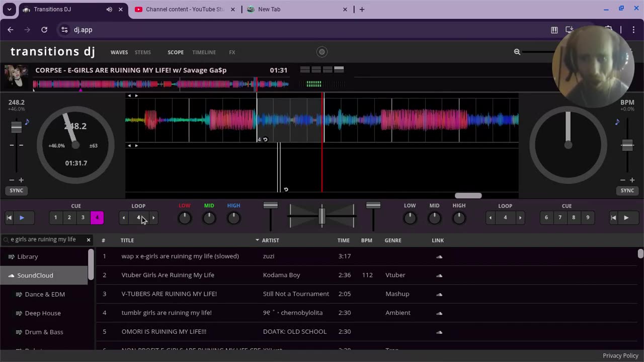The width and height of the screenshot is (644, 362).
Task: Toggle key lock note on left deck
Action: pyautogui.click(x=27, y=122)
